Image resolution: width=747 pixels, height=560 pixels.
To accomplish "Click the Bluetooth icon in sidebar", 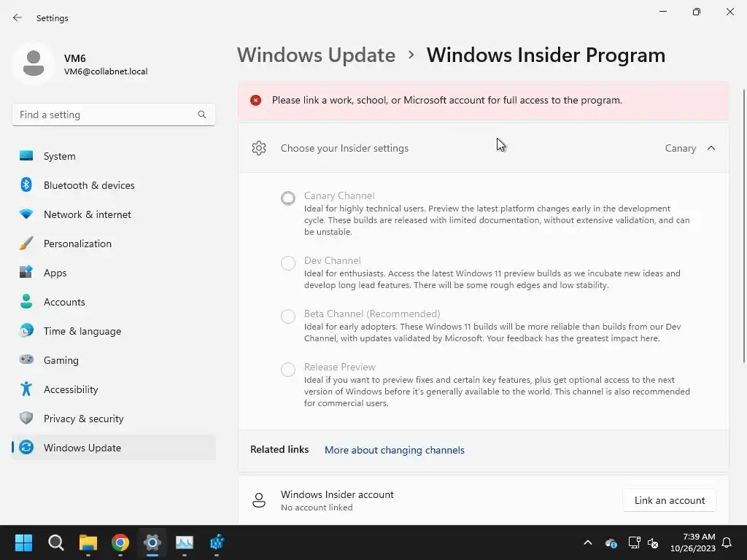I will [26, 184].
